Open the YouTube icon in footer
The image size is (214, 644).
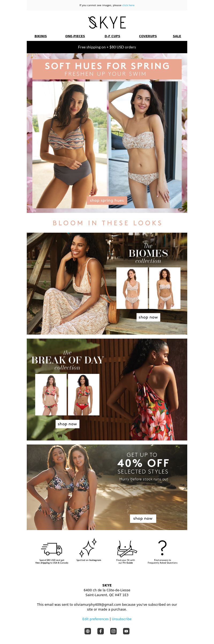(126, 631)
